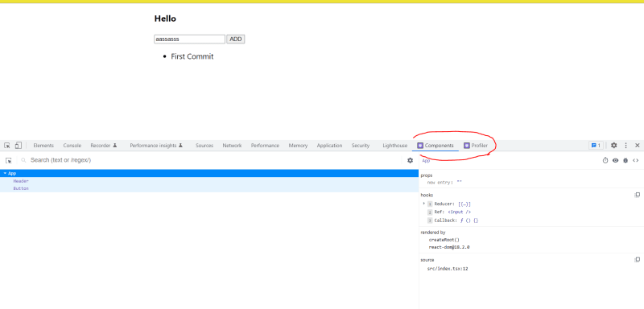Click the Reducer hook entry
Screen dimensions: 644x309
452,204
